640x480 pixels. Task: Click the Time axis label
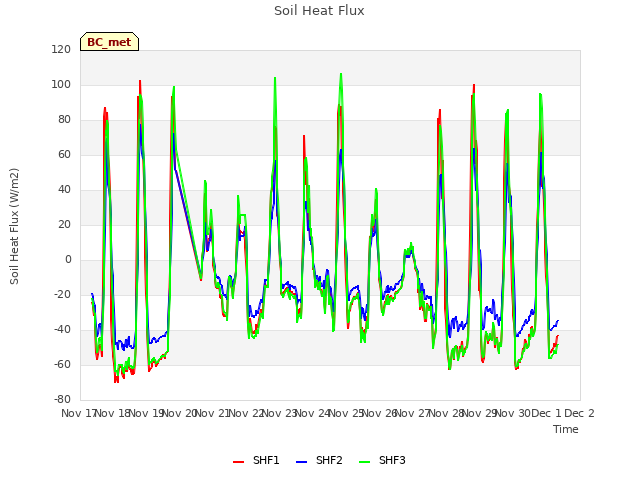point(566,429)
